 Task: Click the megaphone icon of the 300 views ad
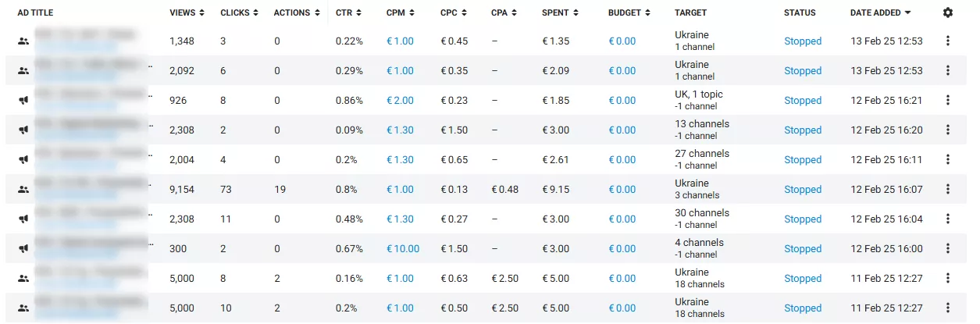(x=23, y=248)
